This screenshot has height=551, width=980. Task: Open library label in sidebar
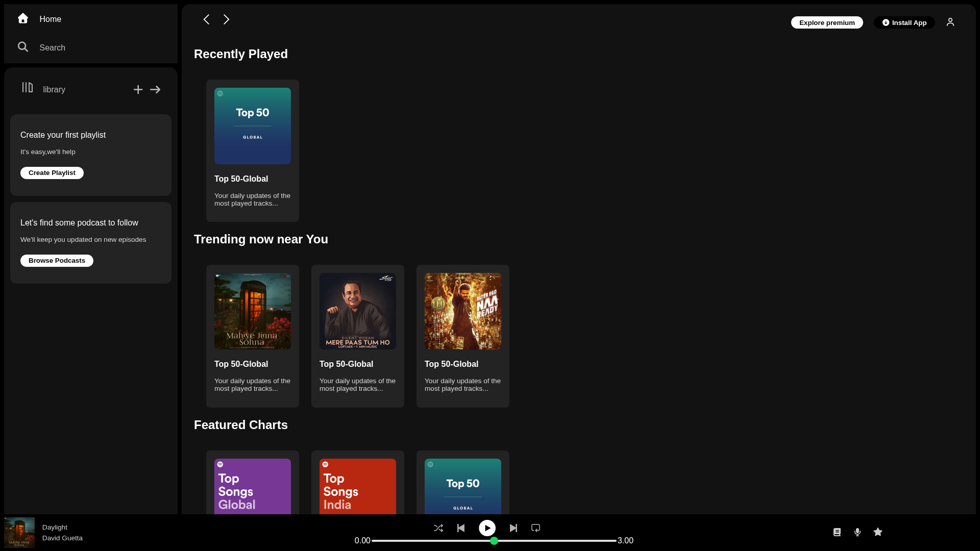tap(54, 90)
